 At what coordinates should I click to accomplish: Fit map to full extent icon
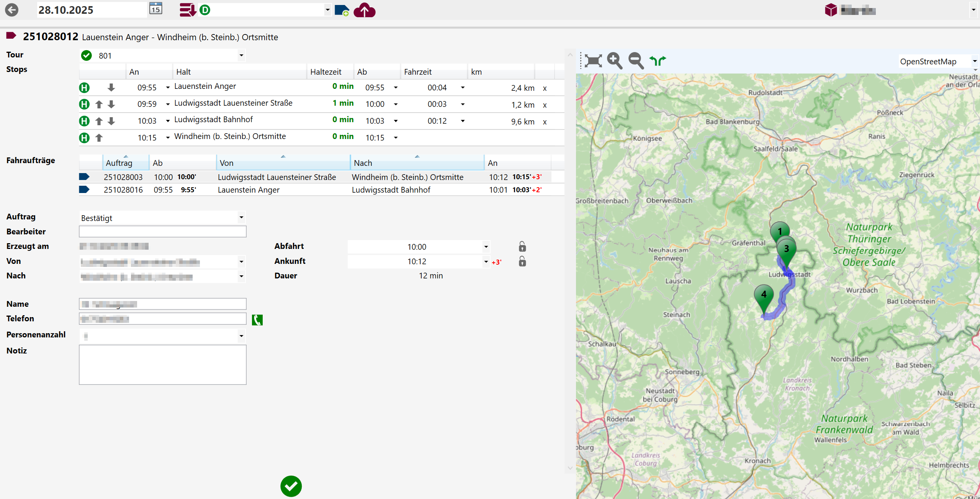point(593,61)
